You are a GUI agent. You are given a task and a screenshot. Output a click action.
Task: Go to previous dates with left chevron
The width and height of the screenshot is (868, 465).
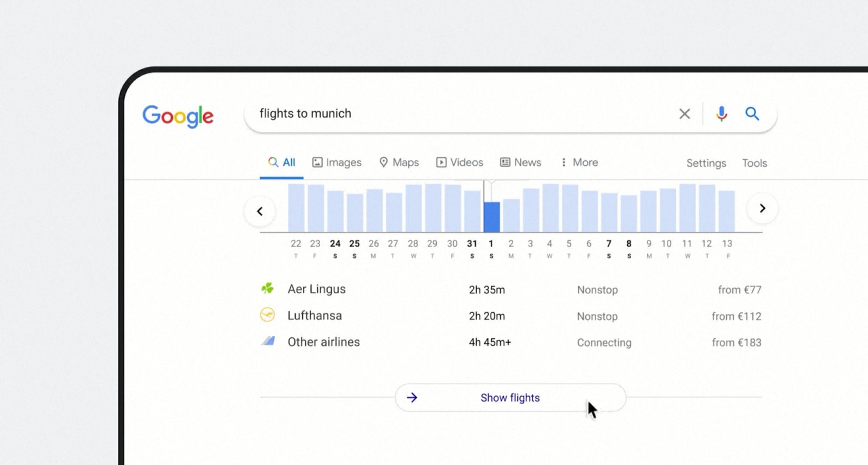tap(260, 211)
